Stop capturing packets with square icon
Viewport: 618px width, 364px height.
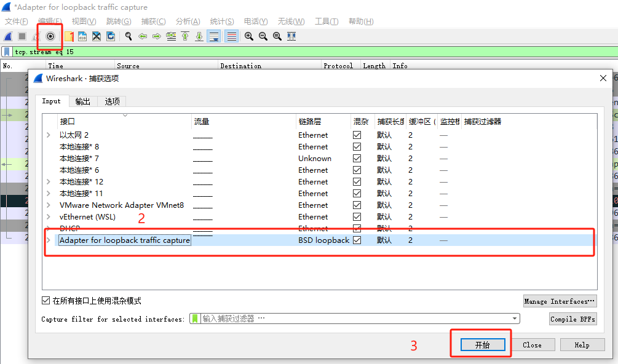click(x=22, y=37)
